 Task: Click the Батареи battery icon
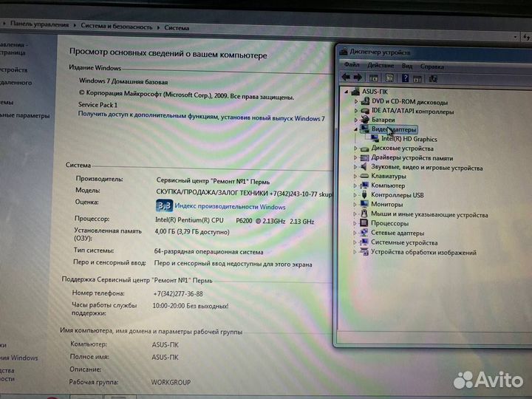(x=365, y=120)
